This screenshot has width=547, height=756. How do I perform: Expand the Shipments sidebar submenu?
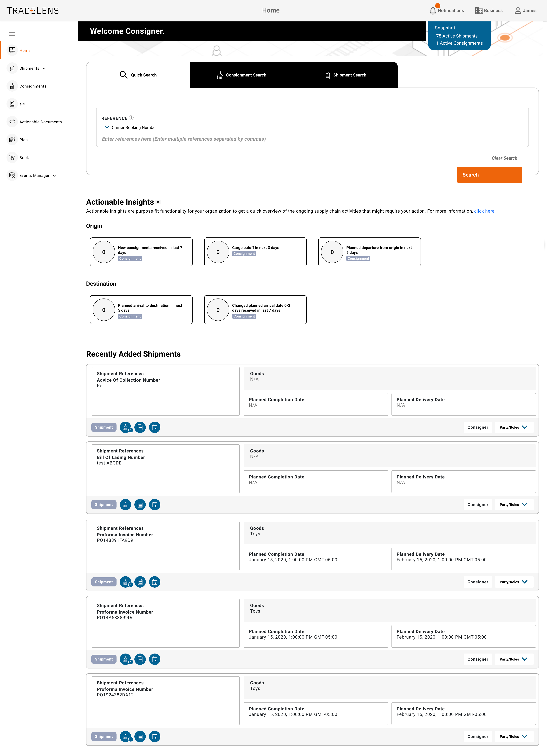44,69
